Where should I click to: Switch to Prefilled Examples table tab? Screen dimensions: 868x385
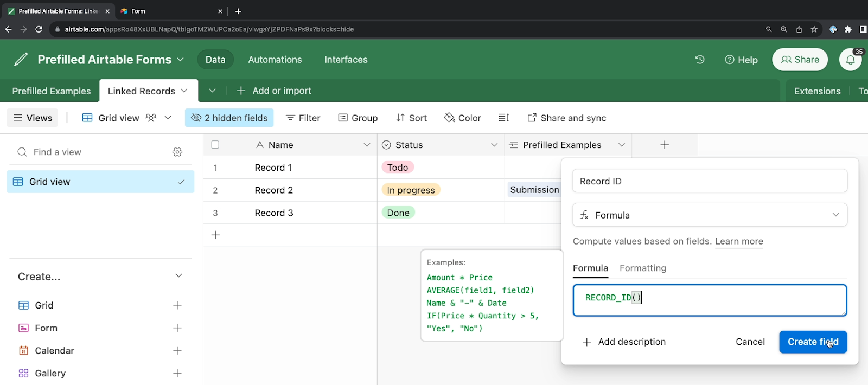52,91
